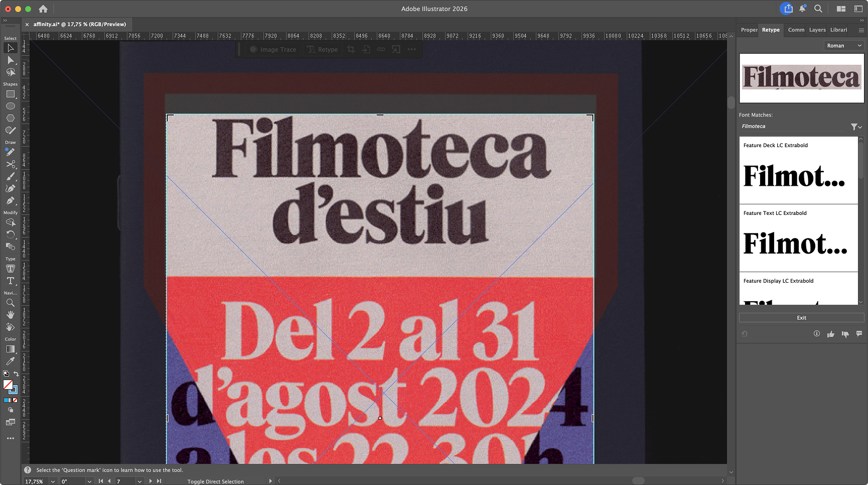Activate the Eyedropper tool

10,361
